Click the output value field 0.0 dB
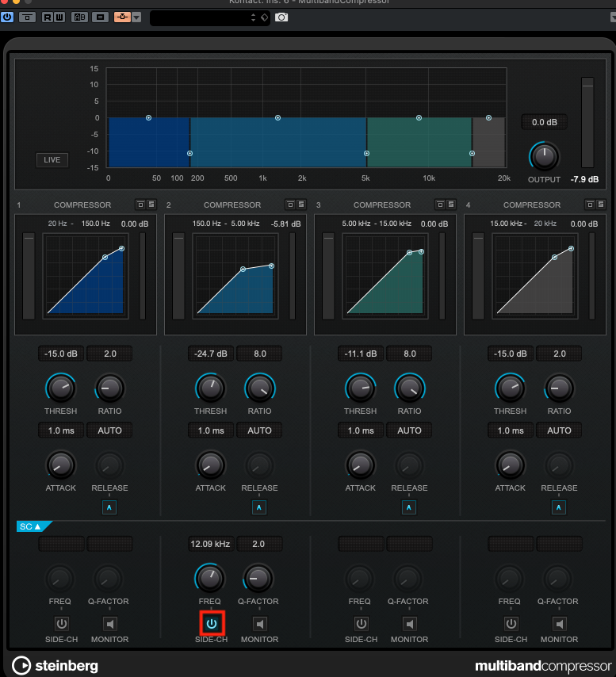Viewport: 616px width, 677px height. click(x=544, y=122)
